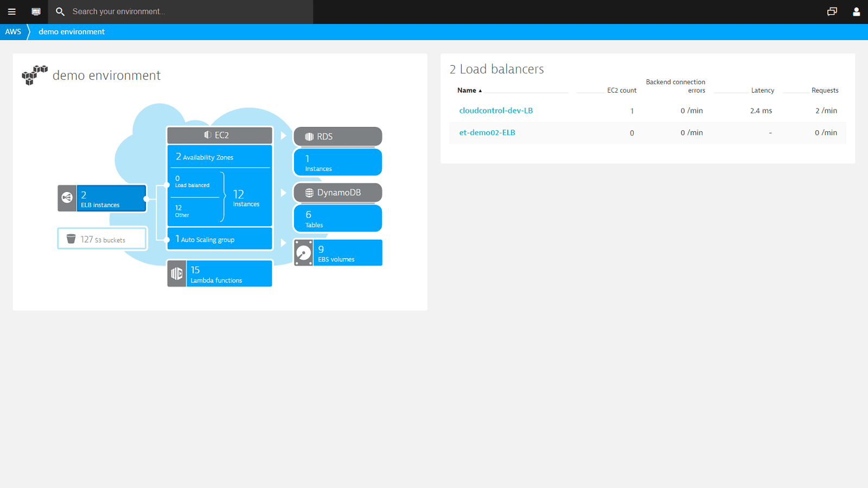868x488 pixels.
Task: Sort by Backend connection errors column
Action: (x=675, y=86)
